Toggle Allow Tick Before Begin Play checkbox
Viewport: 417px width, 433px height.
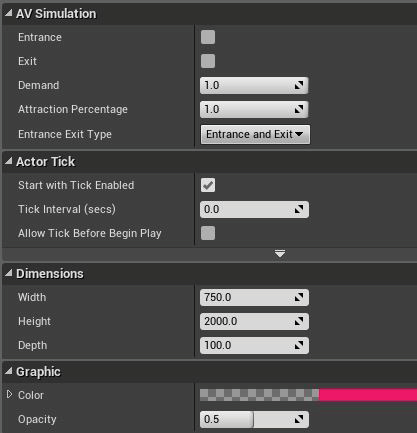tap(208, 233)
